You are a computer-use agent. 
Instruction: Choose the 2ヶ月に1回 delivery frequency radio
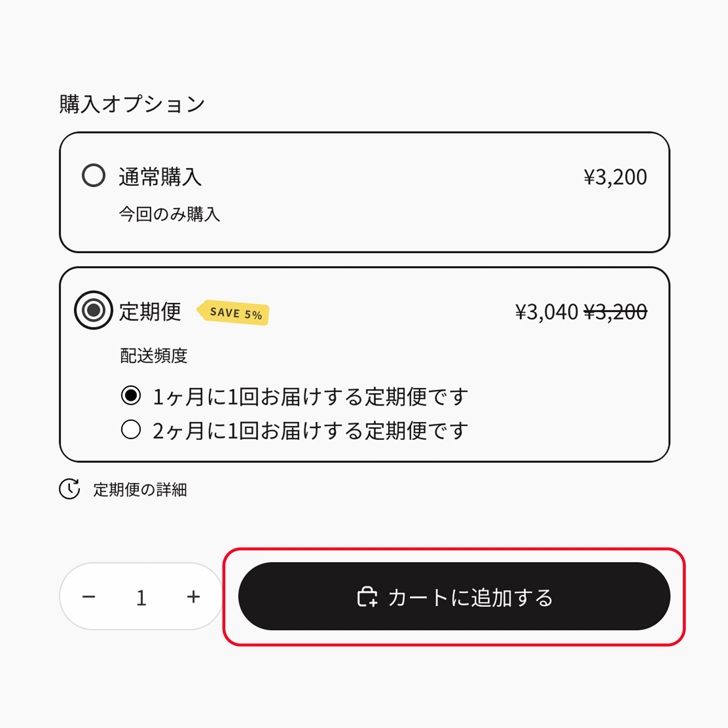coord(131,430)
